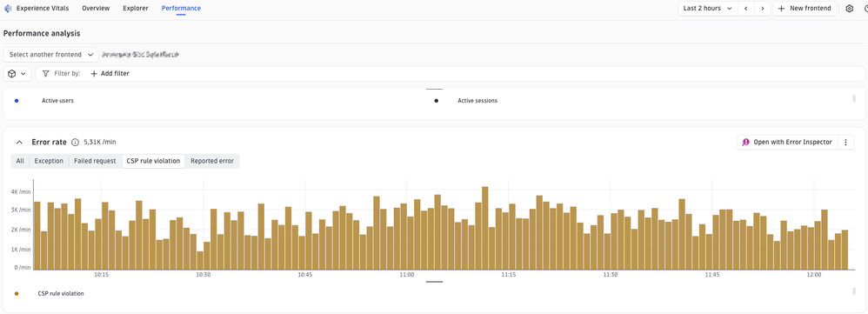Viewport: 868px width, 314px height.
Task: Open the Last 2 hours timeframe dropdown
Action: pyautogui.click(x=708, y=9)
